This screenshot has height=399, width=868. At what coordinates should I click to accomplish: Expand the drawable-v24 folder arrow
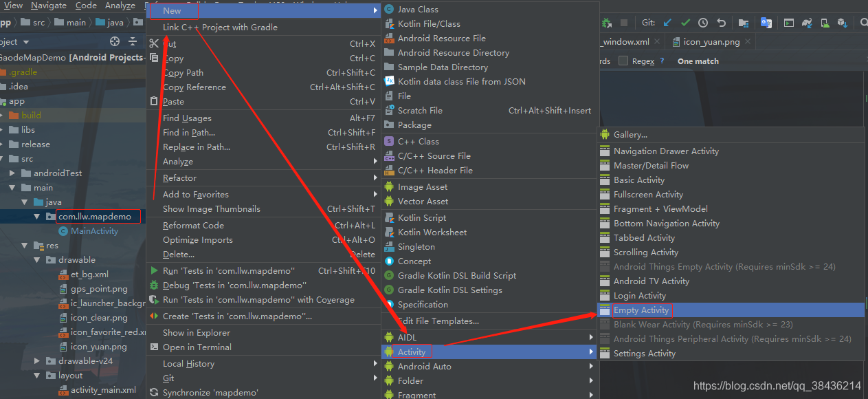coord(37,361)
